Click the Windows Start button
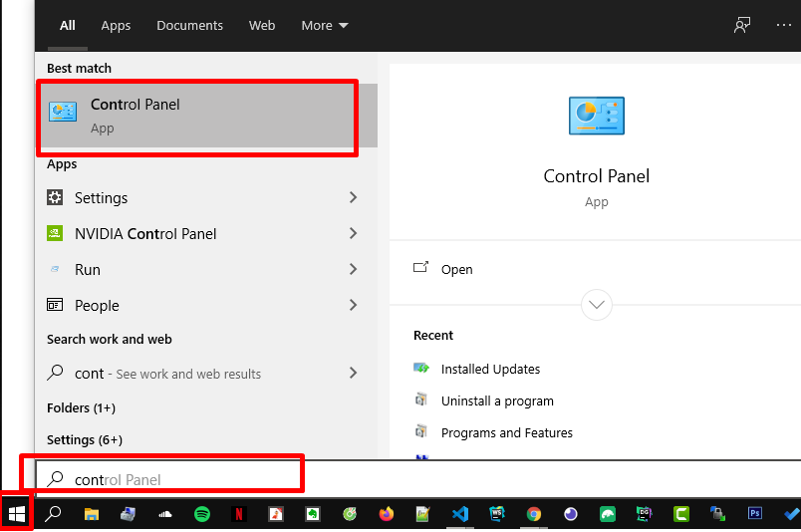The height and width of the screenshot is (532, 801). [x=17, y=514]
